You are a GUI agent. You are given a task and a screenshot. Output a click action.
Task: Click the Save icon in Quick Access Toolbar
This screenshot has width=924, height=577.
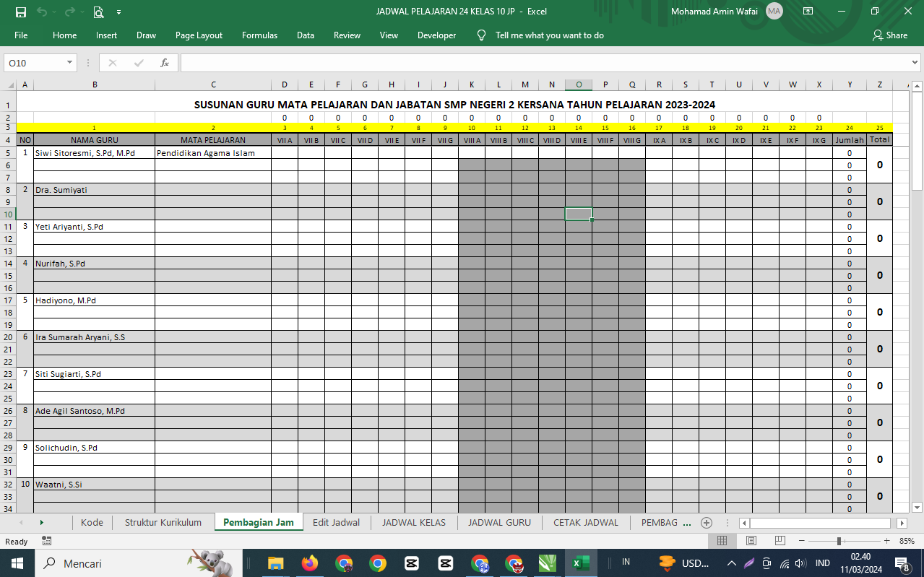pos(20,12)
